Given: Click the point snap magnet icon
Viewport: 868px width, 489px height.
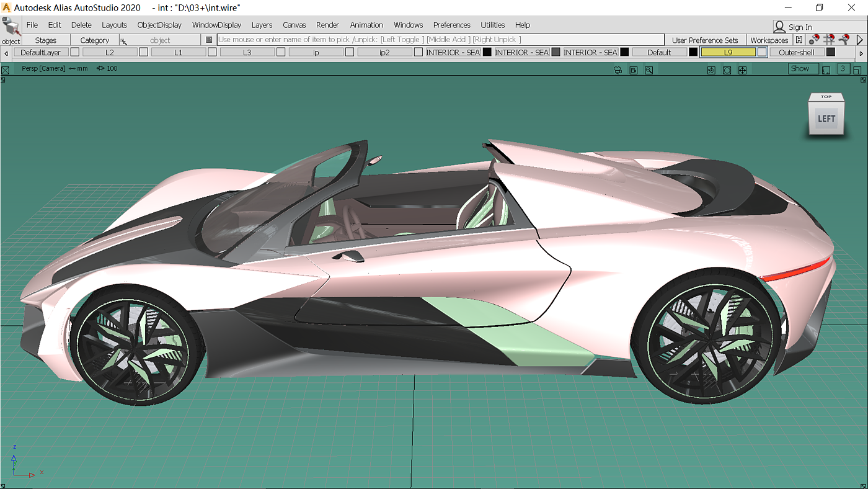Looking at the screenshot, I should coord(814,40).
